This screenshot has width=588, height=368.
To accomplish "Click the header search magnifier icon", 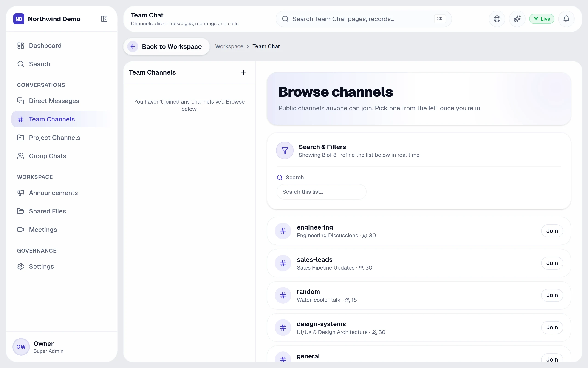I will pos(285,19).
